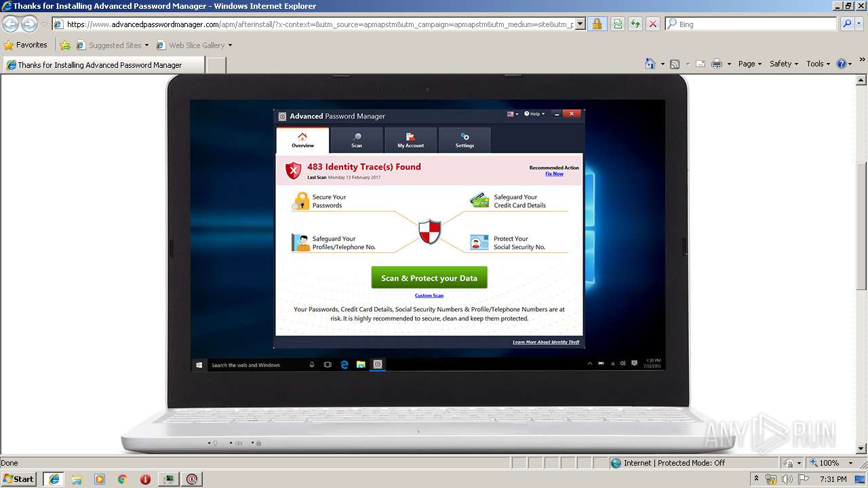The height and width of the screenshot is (488, 868).
Task: Click the Internet Explorer taskbar icon
Action: point(54,479)
